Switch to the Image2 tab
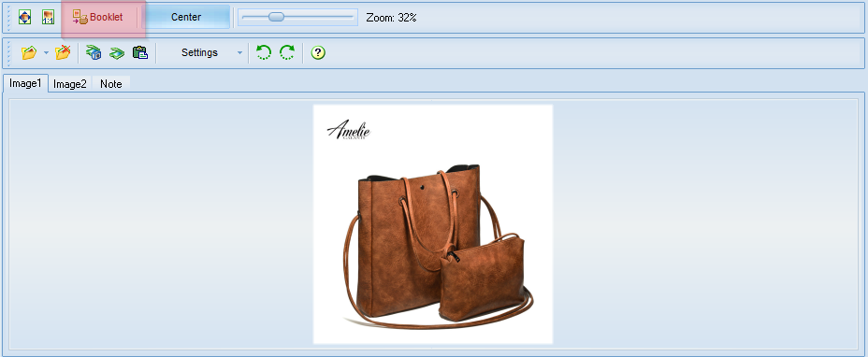This screenshot has height=357, width=868. pyautogui.click(x=70, y=84)
